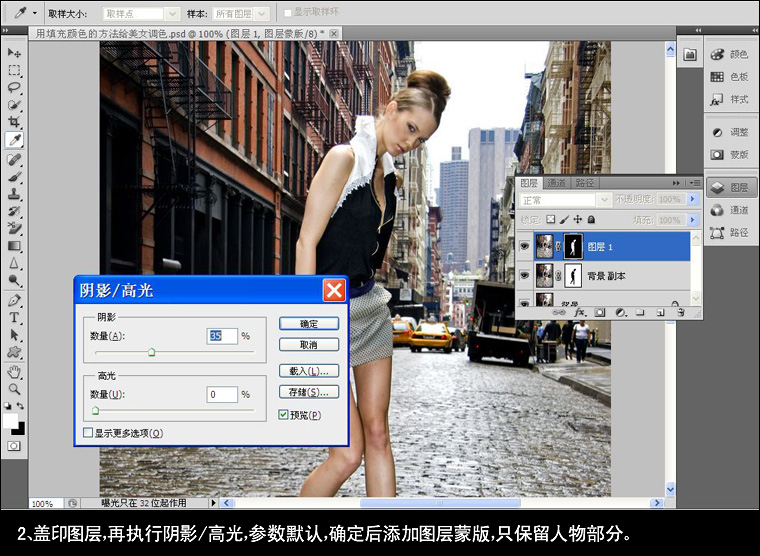Select the Rectangular Marquee tool
760x556 pixels.
click(14, 70)
